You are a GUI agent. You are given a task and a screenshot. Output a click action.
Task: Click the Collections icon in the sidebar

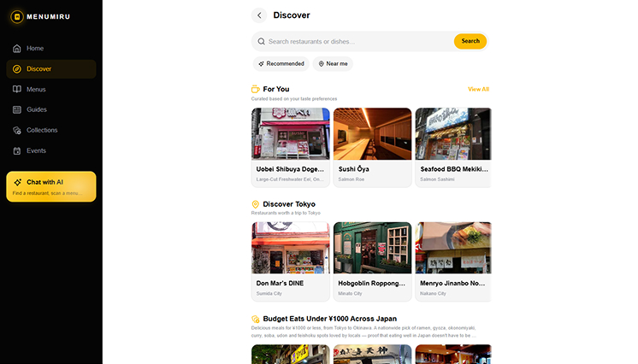click(x=17, y=130)
